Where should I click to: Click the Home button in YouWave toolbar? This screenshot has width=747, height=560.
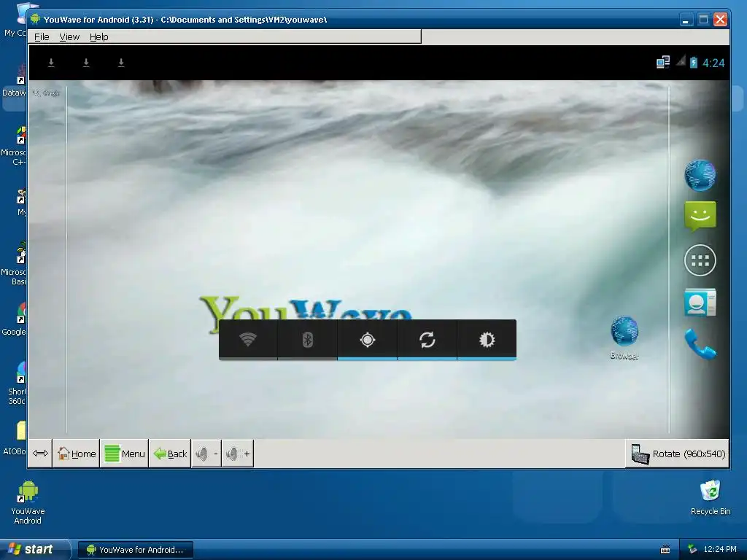pyautogui.click(x=76, y=454)
